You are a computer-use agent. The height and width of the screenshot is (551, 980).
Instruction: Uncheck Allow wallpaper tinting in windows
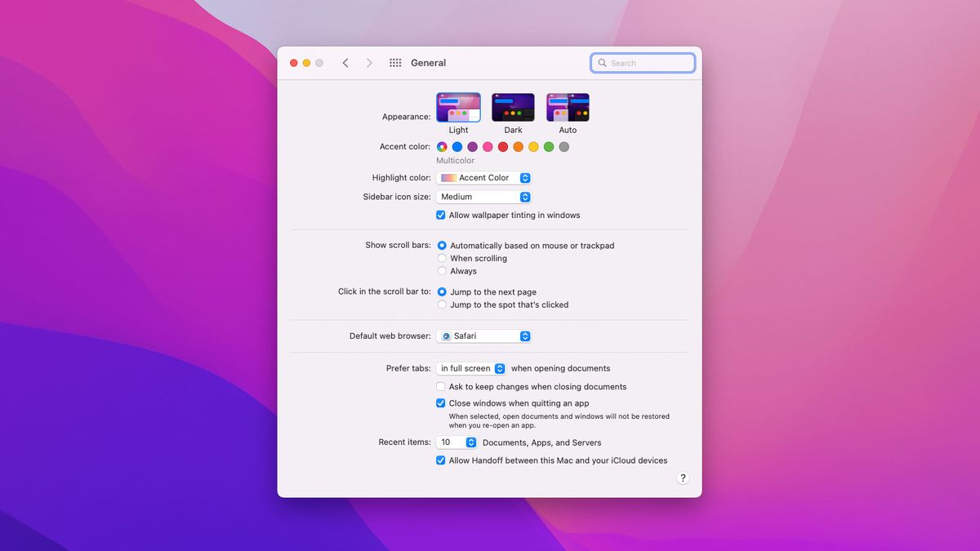(x=440, y=215)
